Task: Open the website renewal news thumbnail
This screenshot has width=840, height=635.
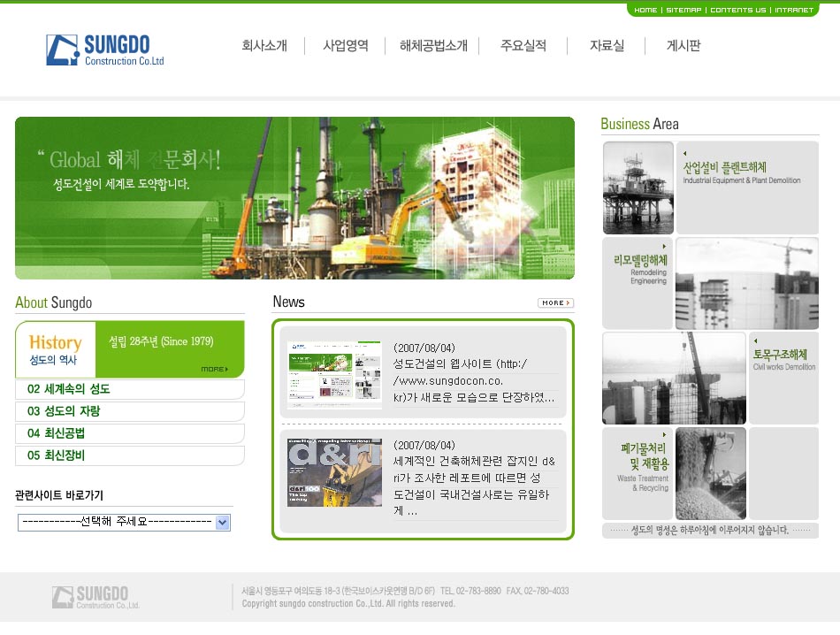Action: click(x=334, y=375)
